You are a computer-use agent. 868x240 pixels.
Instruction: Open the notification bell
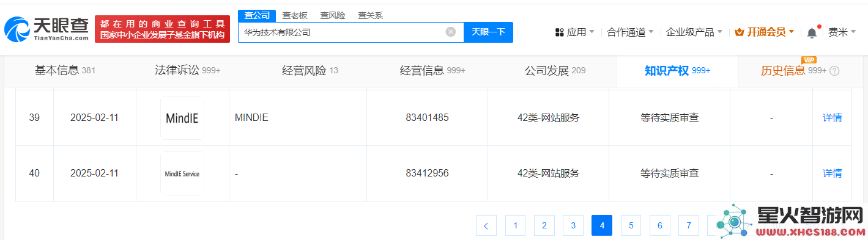[x=812, y=32]
